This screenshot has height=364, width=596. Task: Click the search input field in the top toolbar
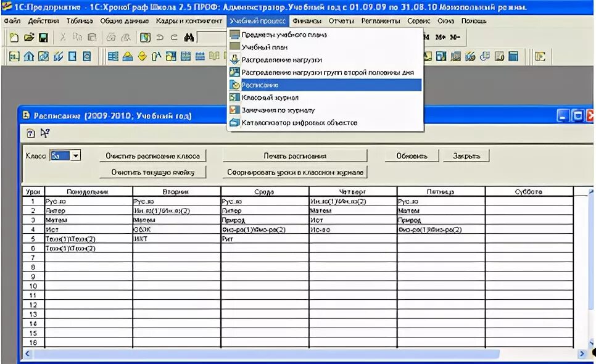pos(212,37)
